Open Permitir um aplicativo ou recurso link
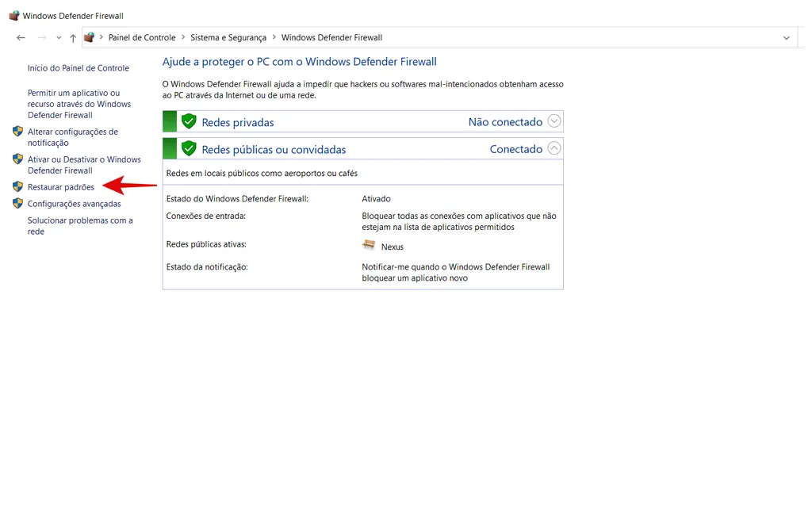 tap(79, 104)
